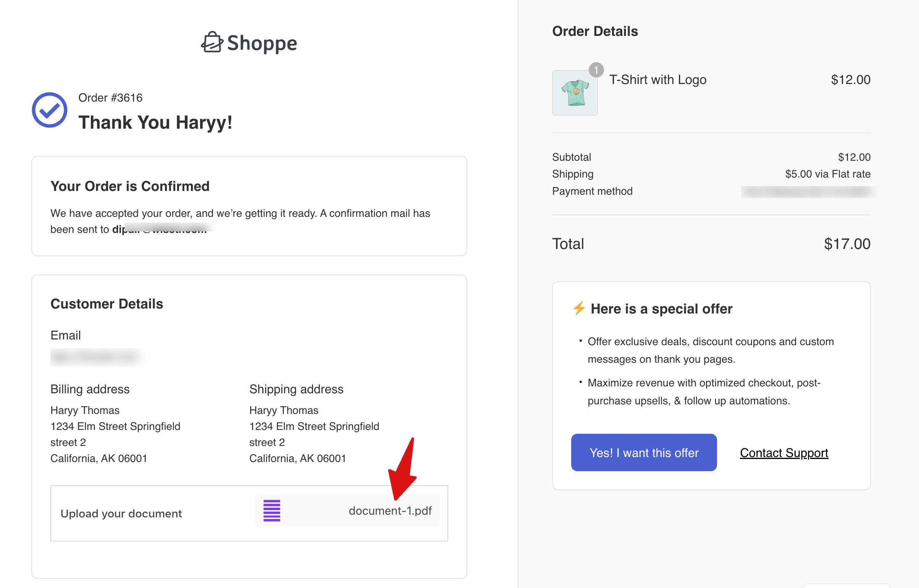Click the Upload your document area

pos(121,513)
